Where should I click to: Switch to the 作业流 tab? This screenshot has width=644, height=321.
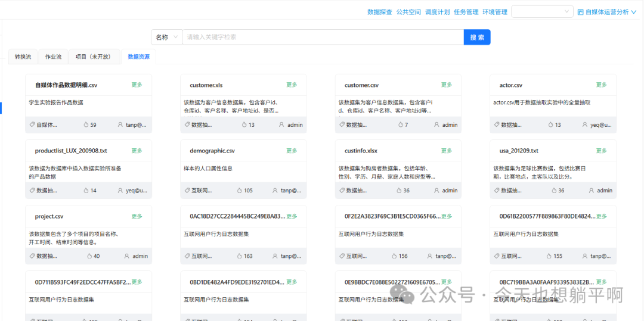[53, 57]
